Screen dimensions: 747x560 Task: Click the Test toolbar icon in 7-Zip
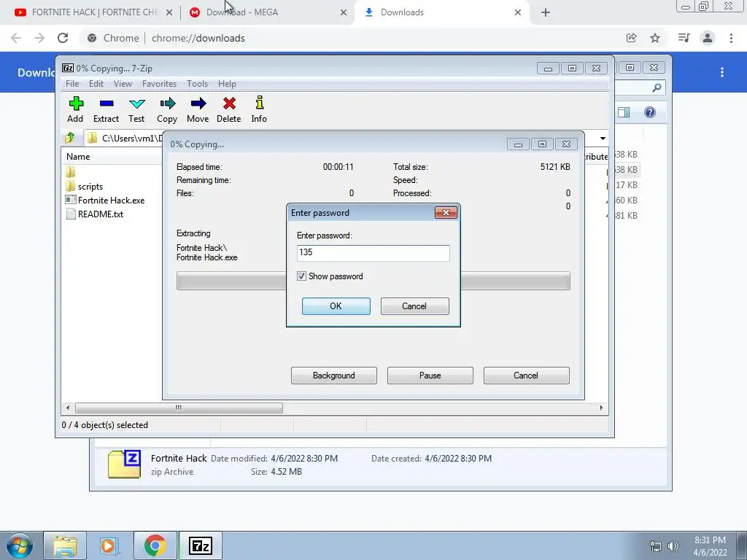pyautogui.click(x=136, y=109)
